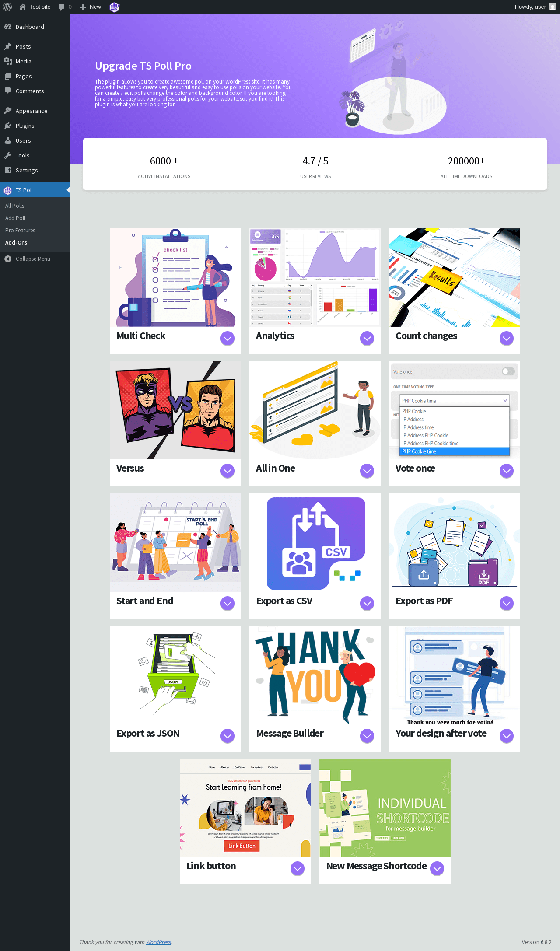Open Test site home link
The height and width of the screenshot is (951, 560).
[x=35, y=7]
